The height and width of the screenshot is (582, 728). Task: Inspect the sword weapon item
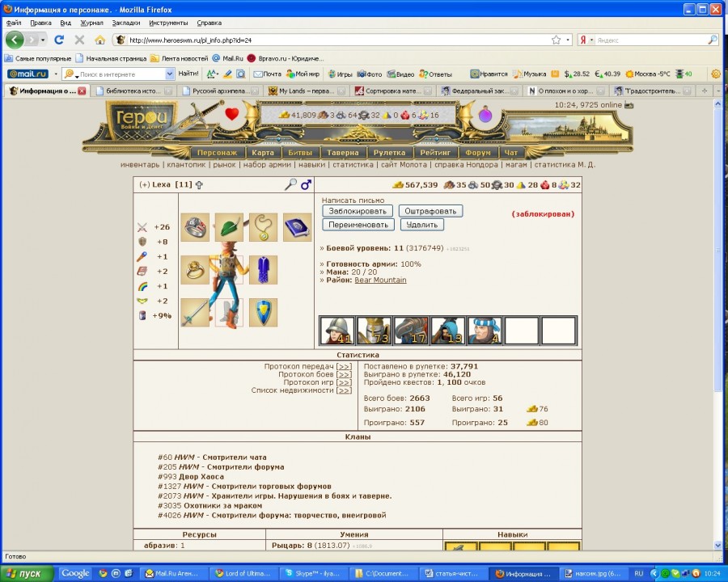point(195,313)
